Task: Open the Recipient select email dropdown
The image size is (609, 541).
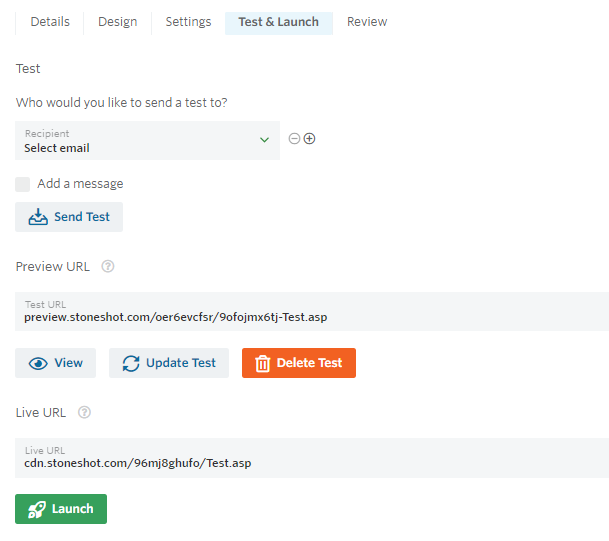Action: pyautogui.click(x=147, y=141)
